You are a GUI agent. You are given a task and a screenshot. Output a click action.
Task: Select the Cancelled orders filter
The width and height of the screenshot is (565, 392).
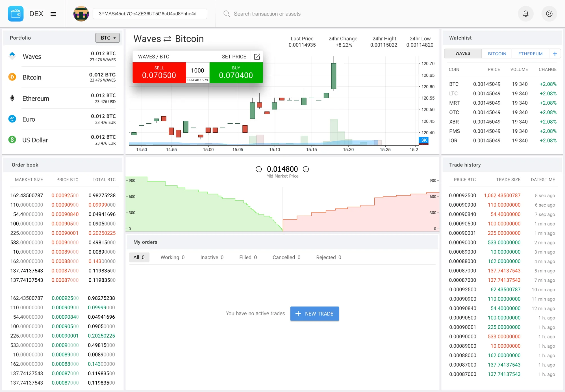[286, 257]
